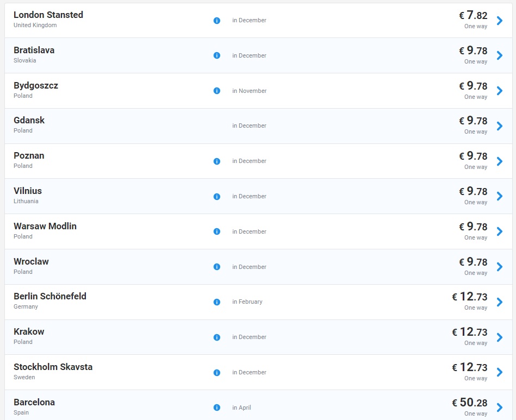Expand Wroclaw fare with the chevron
The image size is (516, 420).
500,267
